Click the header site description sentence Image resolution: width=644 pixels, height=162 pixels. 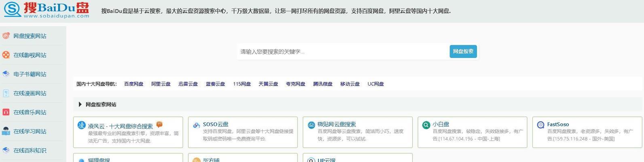[x=276, y=11]
